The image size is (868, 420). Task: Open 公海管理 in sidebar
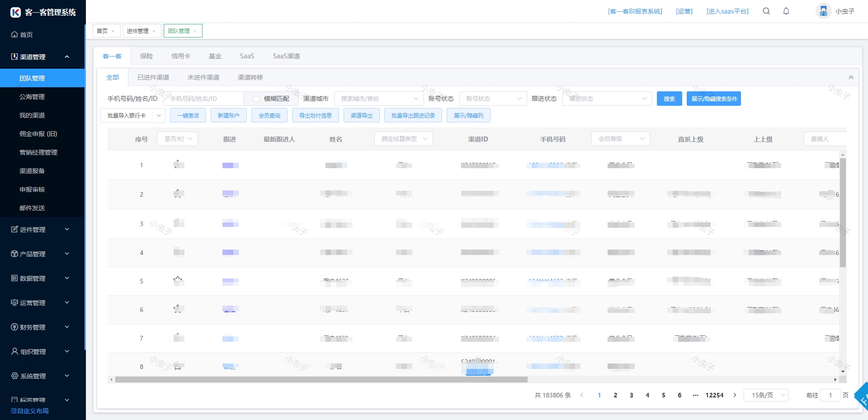pyautogui.click(x=42, y=97)
